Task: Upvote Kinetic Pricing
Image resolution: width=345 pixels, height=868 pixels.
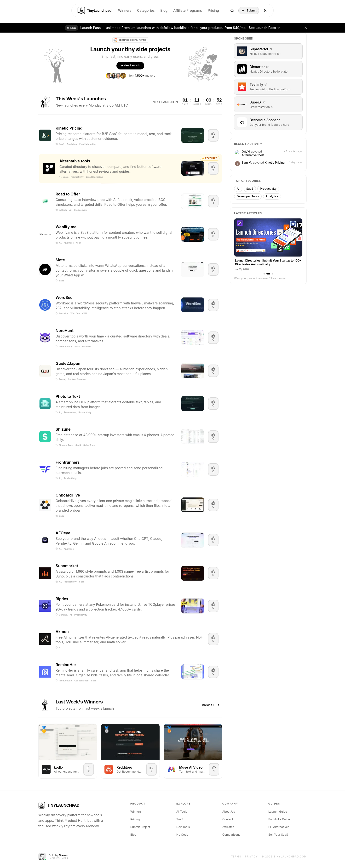Action: click(x=213, y=135)
